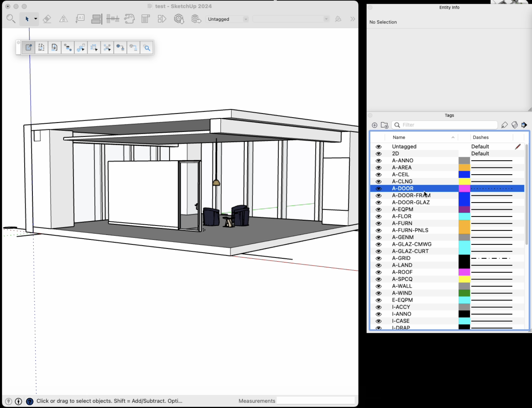532x408 pixels.
Task: Click the Search magnifier in main toolbar
Action: pos(11,19)
